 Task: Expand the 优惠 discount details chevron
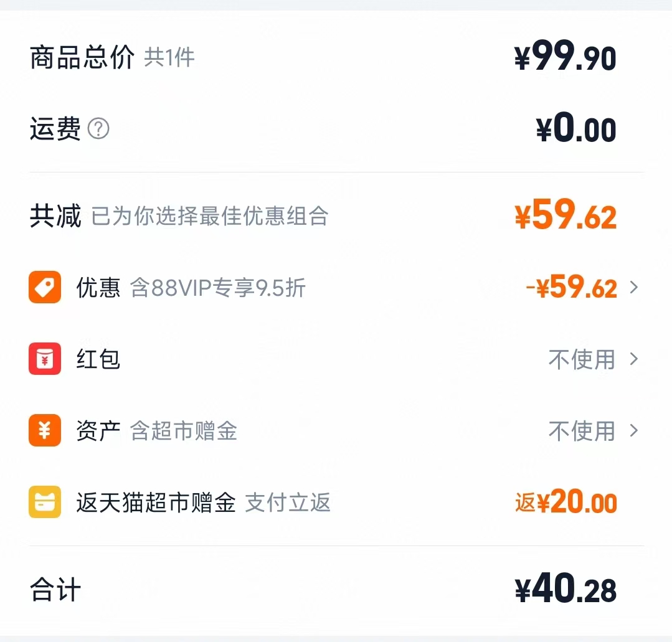[635, 287]
